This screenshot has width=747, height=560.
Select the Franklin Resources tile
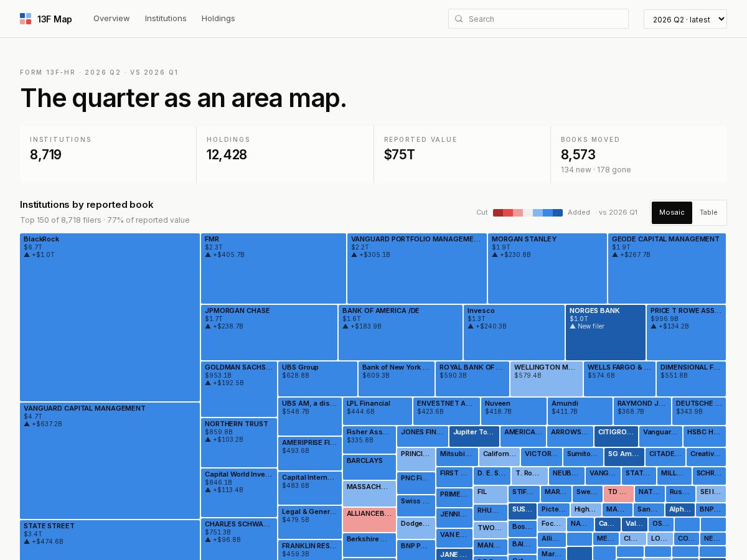click(310, 550)
